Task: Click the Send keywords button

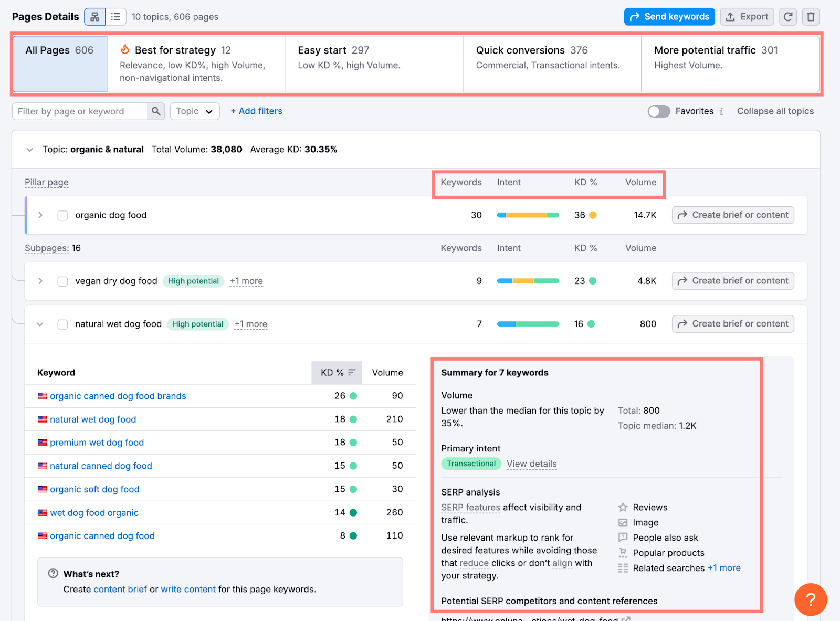Action: pyautogui.click(x=669, y=16)
